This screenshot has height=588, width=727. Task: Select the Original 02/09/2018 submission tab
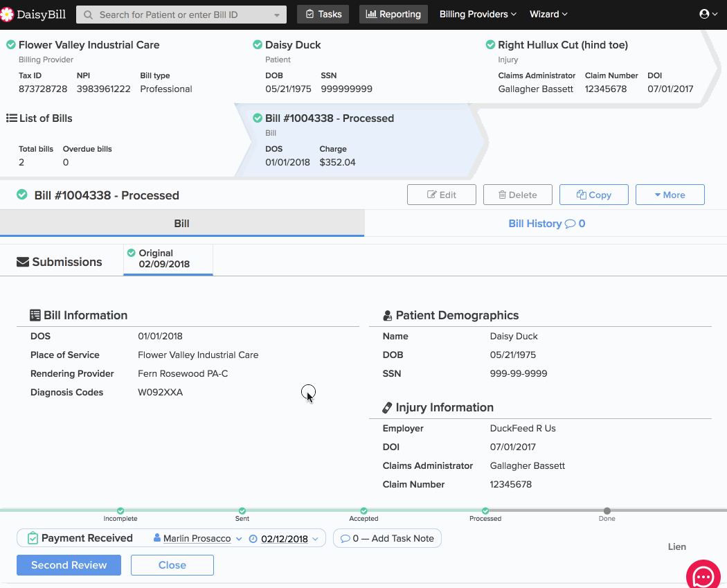tap(168, 259)
